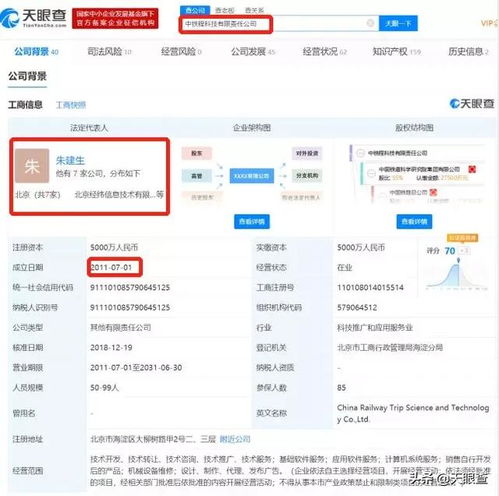Collapse the 中国铁路总公司 shareholder node
This screenshot has height=496, width=499.
(x=383, y=195)
